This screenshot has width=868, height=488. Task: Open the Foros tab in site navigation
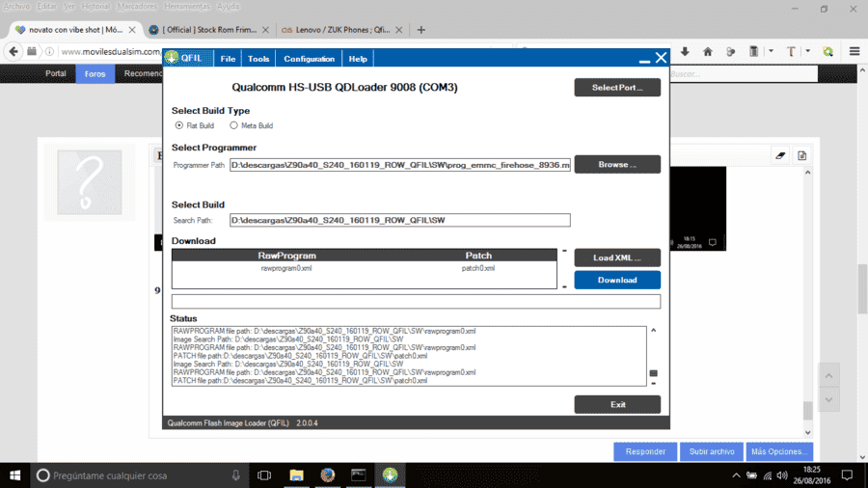(95, 73)
